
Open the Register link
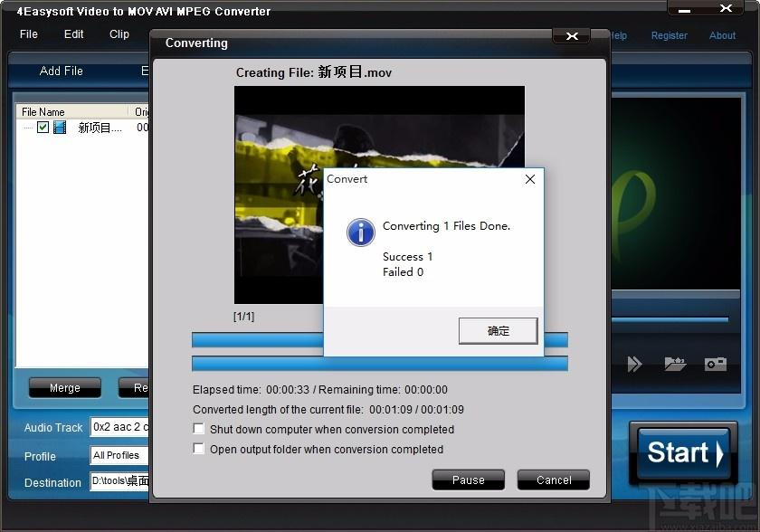pyautogui.click(x=669, y=35)
